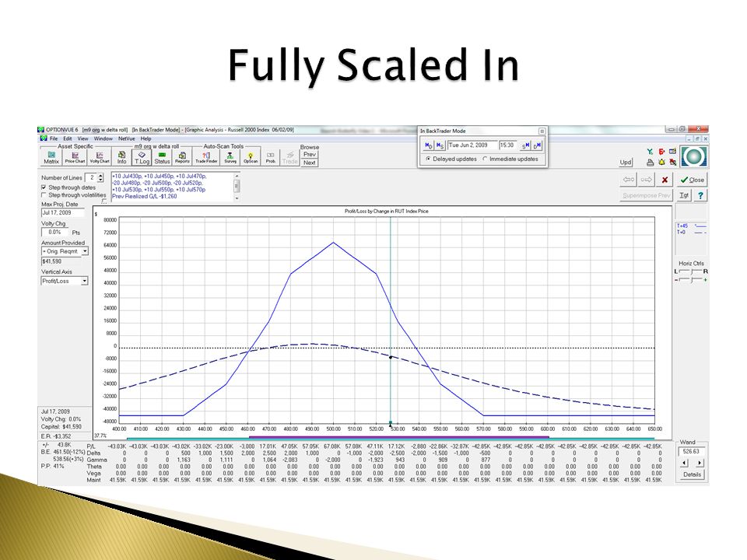This screenshot has width=747, height=560.
Task: Open the Window menu
Action: 103,138
